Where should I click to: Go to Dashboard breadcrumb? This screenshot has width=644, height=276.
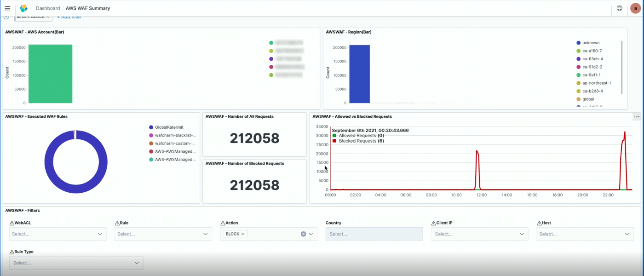pyautogui.click(x=48, y=8)
